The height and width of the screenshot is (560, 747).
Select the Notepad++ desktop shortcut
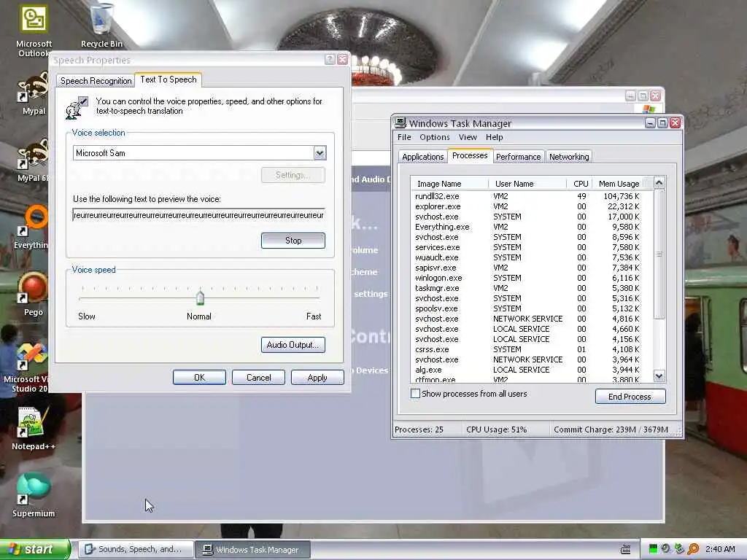tap(33, 429)
